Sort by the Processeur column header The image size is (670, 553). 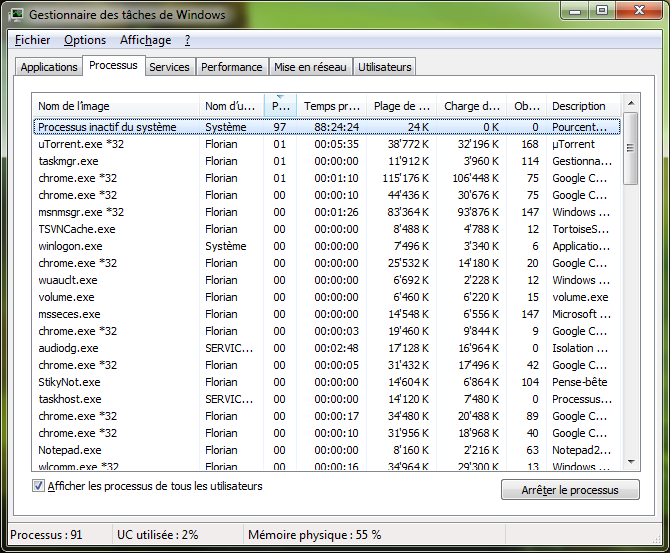pyautogui.click(x=281, y=106)
